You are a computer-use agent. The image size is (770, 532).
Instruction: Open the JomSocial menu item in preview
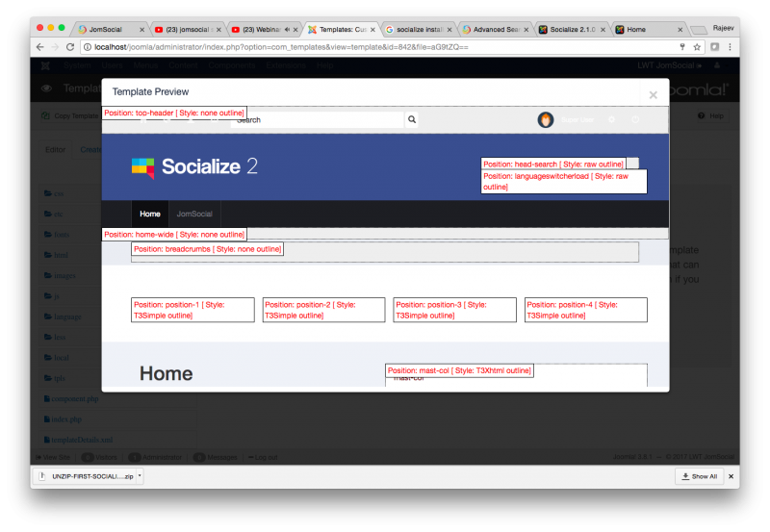pyautogui.click(x=194, y=214)
